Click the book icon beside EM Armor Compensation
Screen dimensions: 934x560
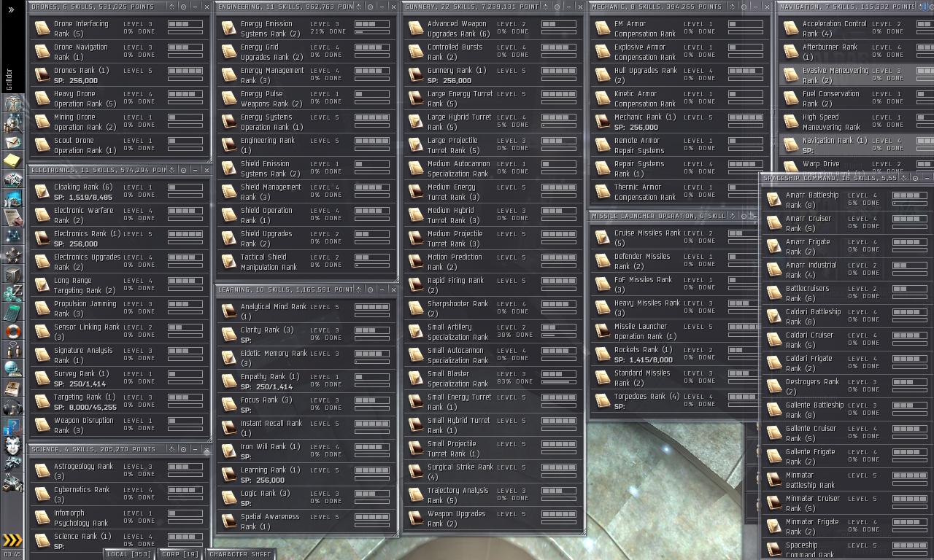(603, 28)
